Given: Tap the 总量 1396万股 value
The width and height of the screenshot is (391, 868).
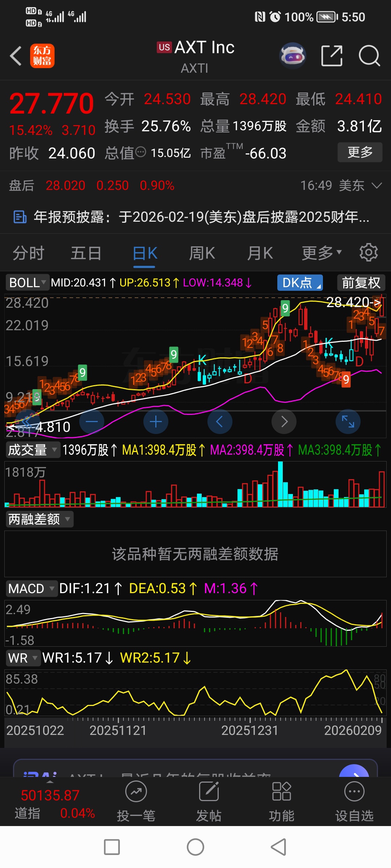Looking at the screenshot, I should [x=260, y=126].
